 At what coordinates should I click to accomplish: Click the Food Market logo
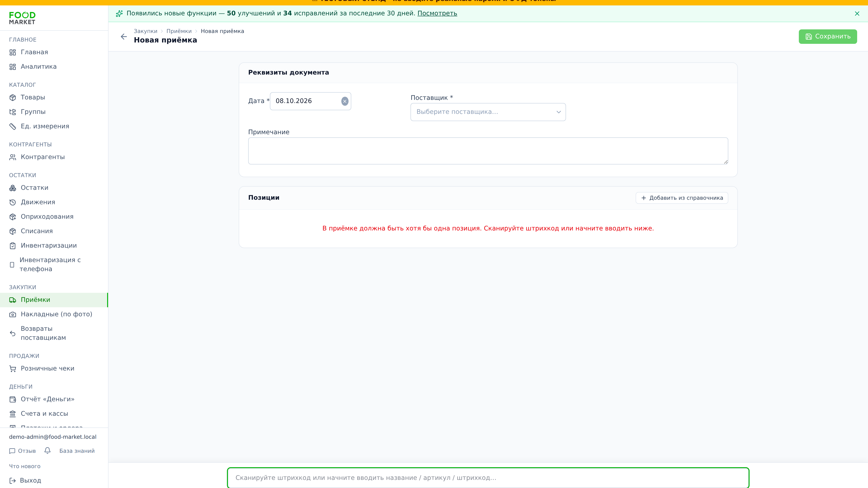pyautogui.click(x=22, y=18)
